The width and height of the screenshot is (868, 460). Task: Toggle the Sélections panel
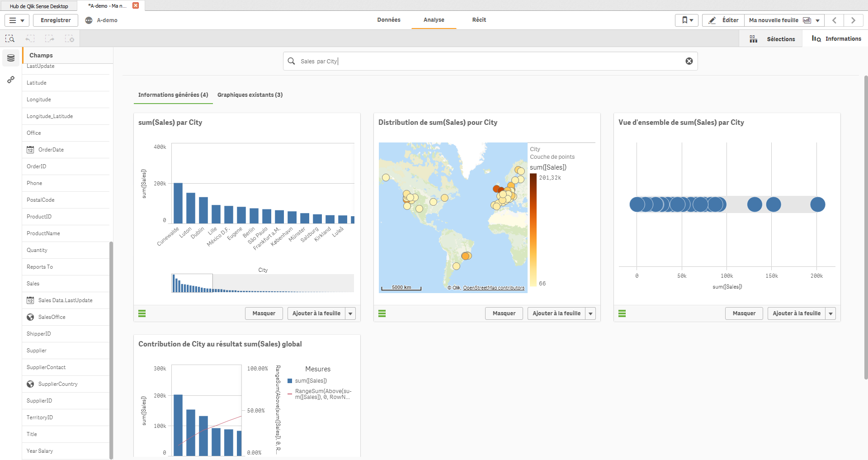[x=772, y=39]
